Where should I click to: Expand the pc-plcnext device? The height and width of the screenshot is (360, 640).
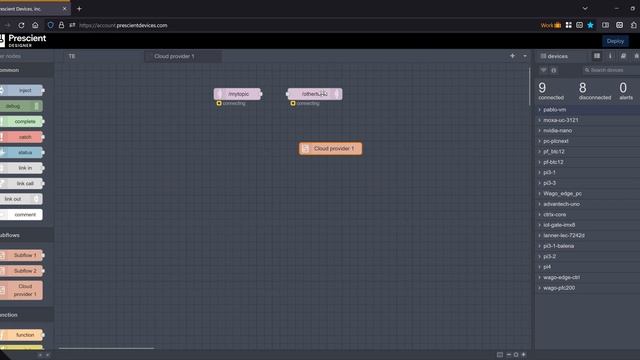pyautogui.click(x=540, y=141)
